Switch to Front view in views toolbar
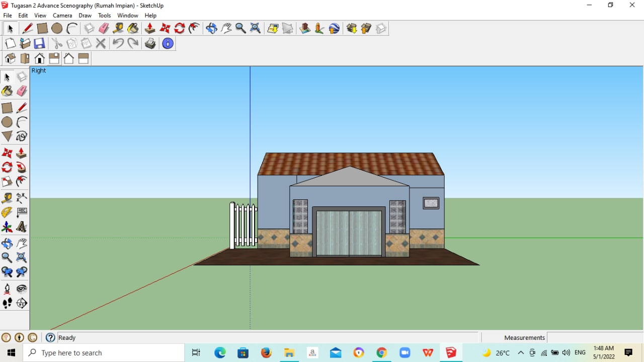Viewport: 644px width, 362px height. (x=39, y=59)
